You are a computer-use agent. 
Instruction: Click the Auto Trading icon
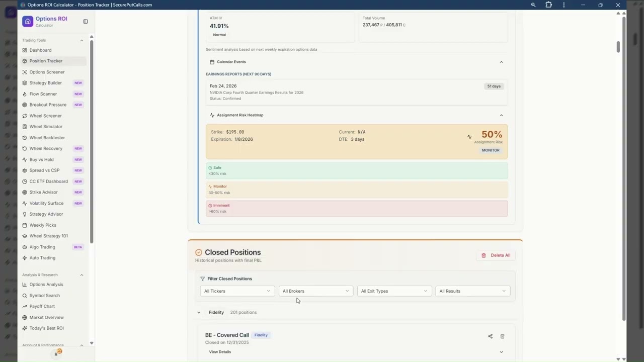[x=25, y=258]
